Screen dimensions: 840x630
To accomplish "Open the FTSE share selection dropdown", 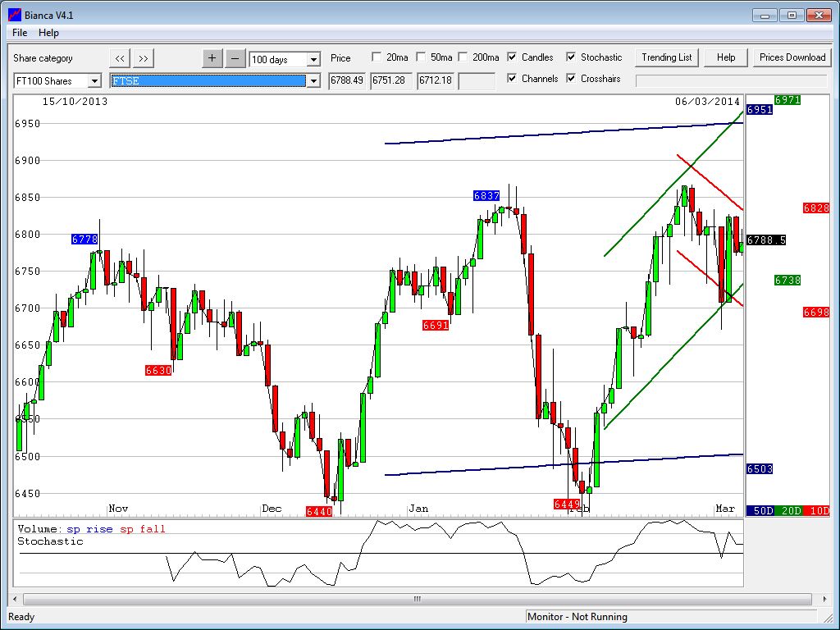I will (313, 81).
